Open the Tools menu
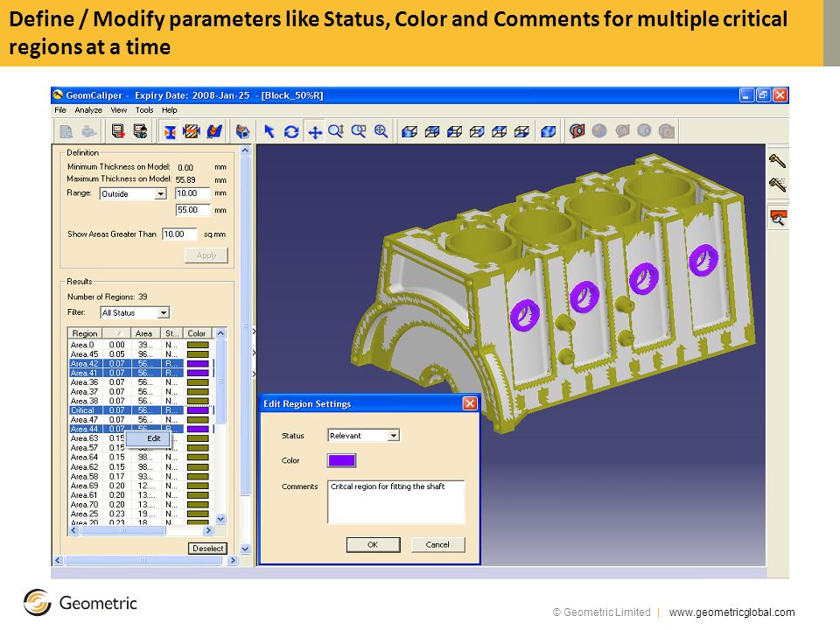 pos(144,110)
